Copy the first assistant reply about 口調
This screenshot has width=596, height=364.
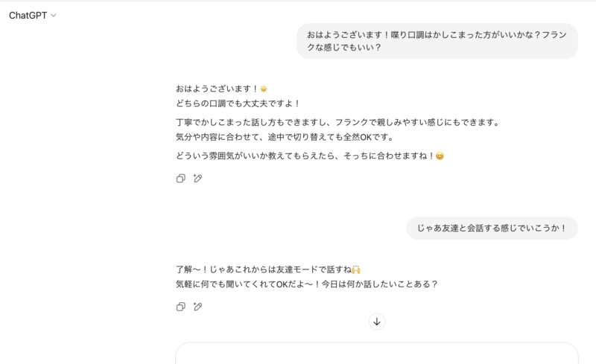pos(181,178)
